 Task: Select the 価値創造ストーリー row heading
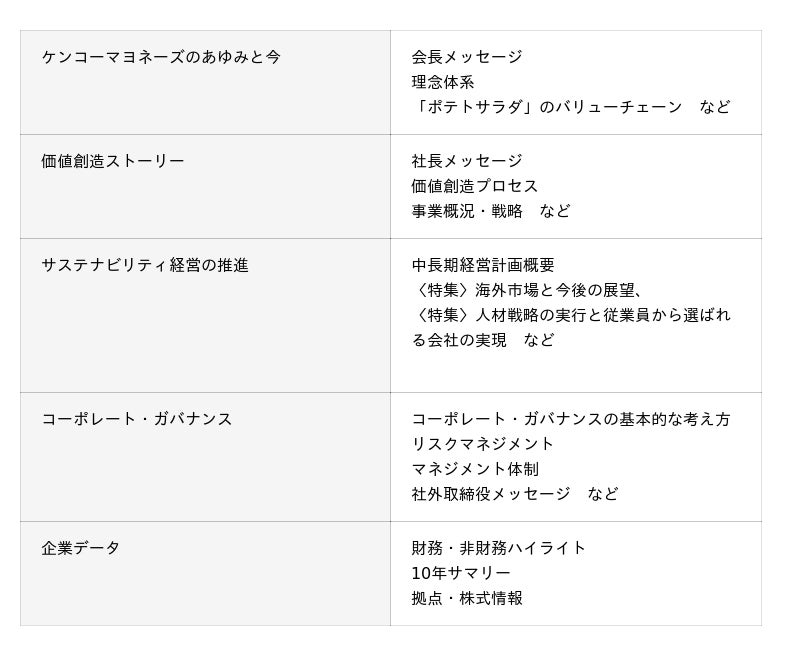(113, 161)
